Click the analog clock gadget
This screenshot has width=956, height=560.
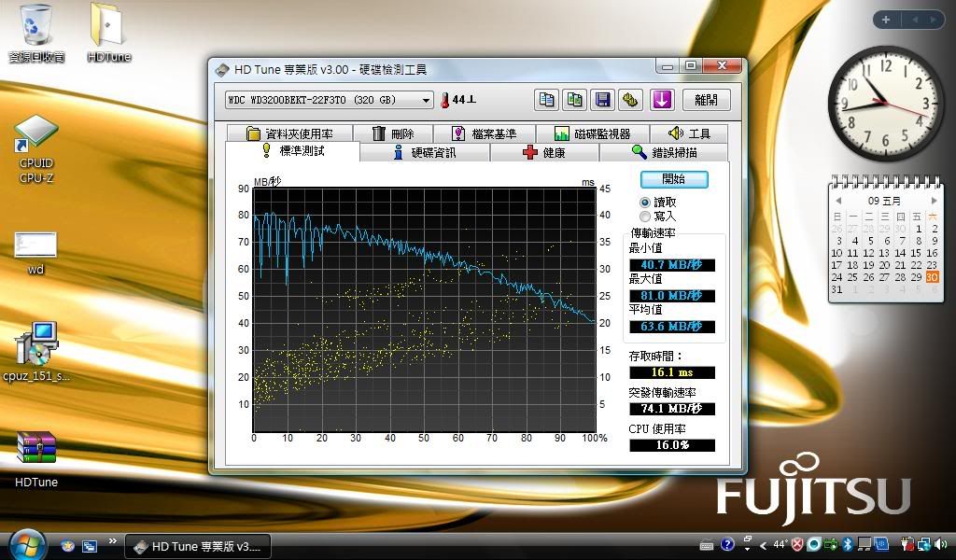[884, 104]
